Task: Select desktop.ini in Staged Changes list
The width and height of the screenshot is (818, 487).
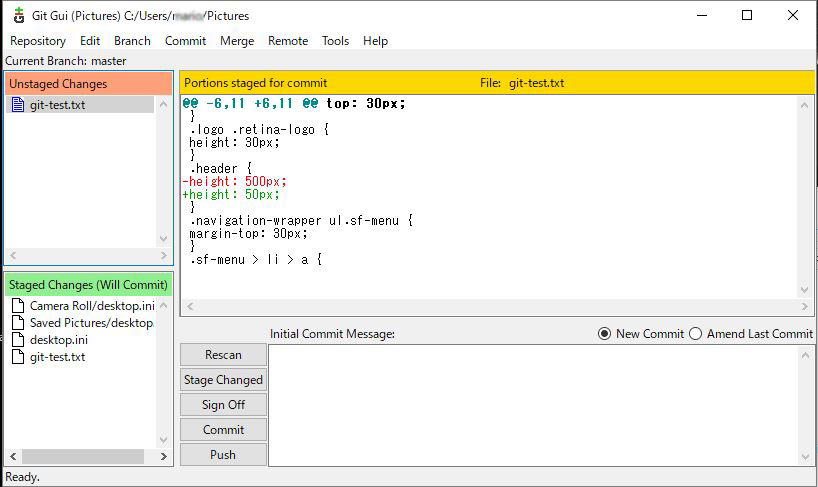Action: coord(59,340)
